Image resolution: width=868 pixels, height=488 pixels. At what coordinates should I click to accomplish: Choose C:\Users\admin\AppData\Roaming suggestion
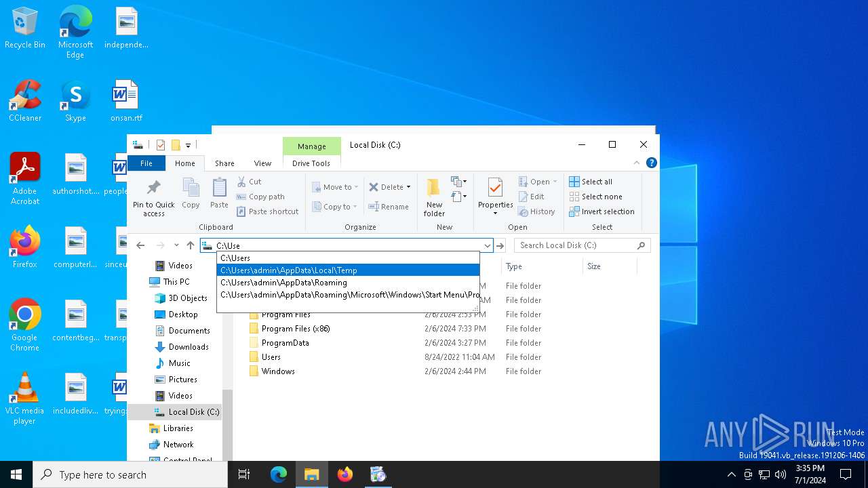click(348, 283)
